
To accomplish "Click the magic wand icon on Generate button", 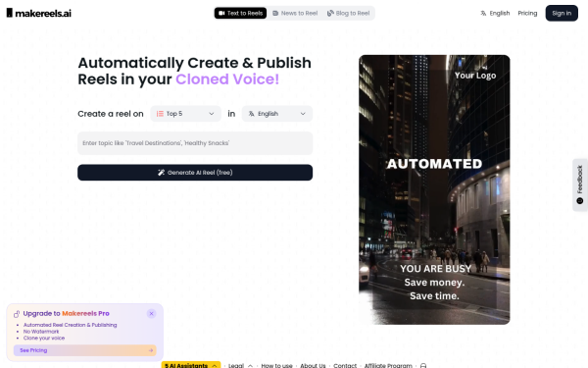I will click(162, 173).
